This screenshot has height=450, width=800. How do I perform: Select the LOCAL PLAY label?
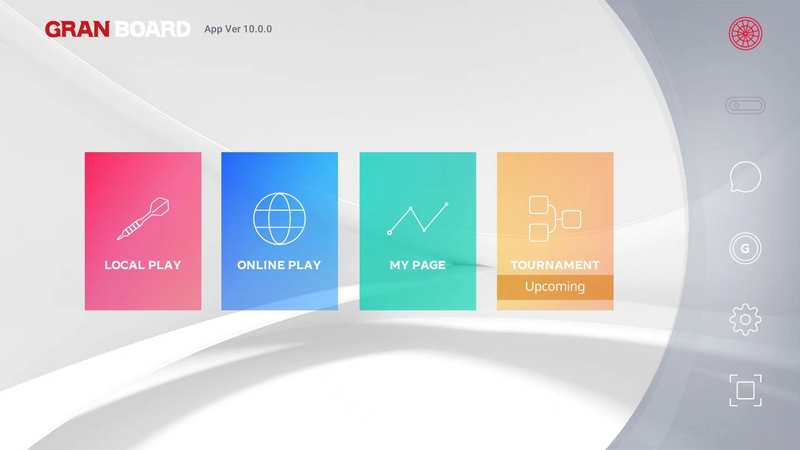143,265
